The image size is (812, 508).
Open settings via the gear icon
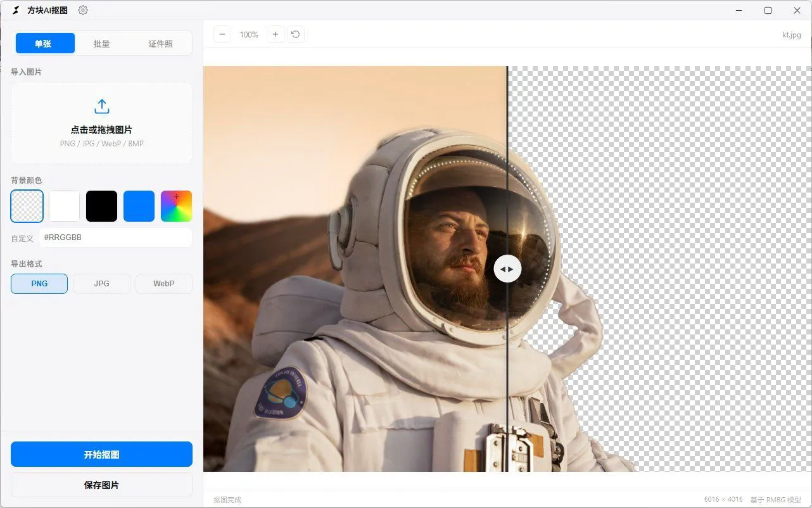pos(83,10)
